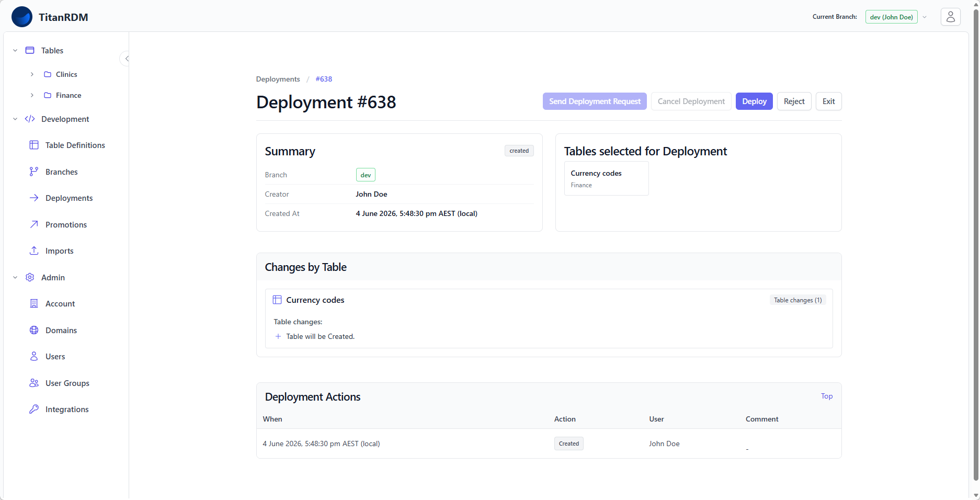Open Integrations settings
The height and width of the screenshot is (500, 980).
pyautogui.click(x=67, y=409)
